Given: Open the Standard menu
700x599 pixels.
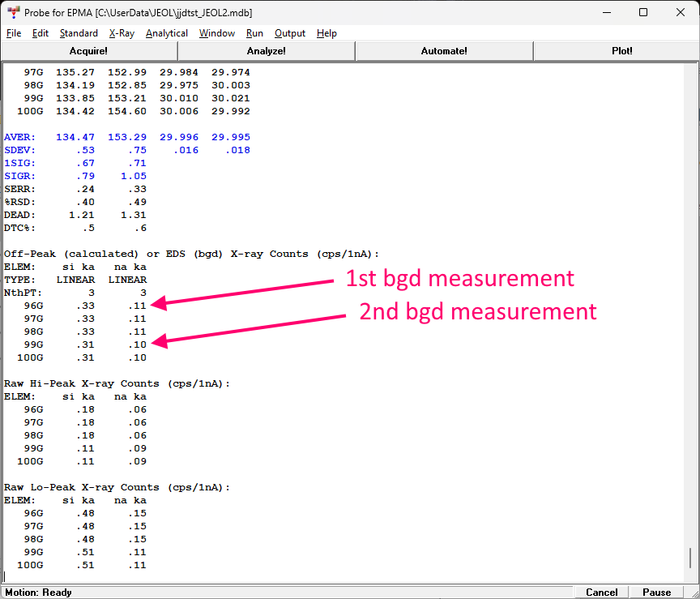Looking at the screenshot, I should 79,33.
